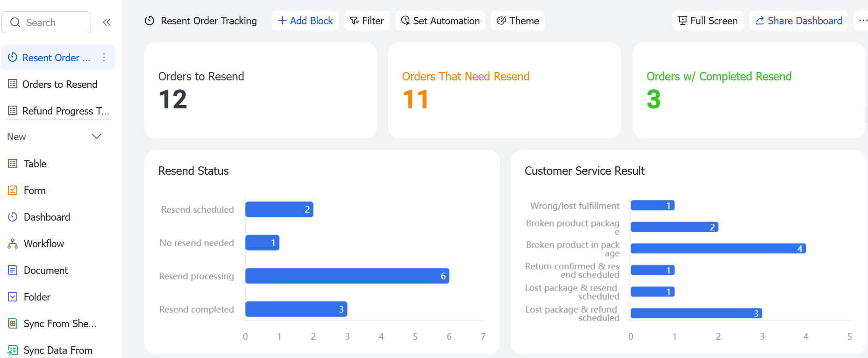Collapse the sidebar with double chevron icon
The width and height of the screenshot is (868, 358).
107,22
